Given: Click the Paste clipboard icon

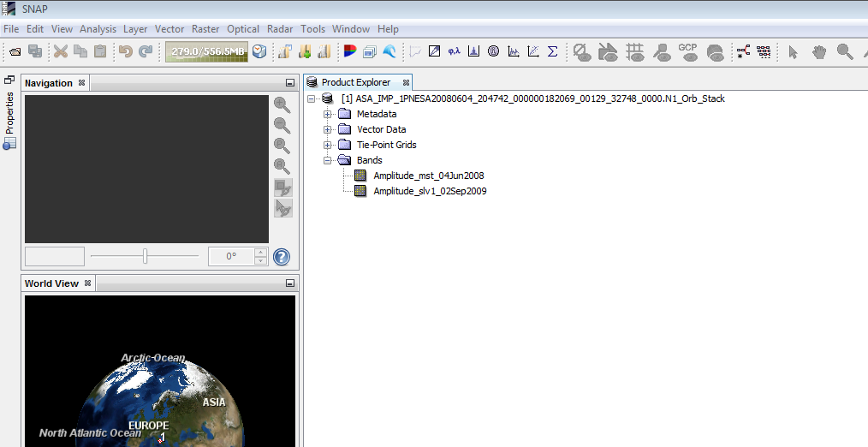Looking at the screenshot, I should pyautogui.click(x=100, y=51).
